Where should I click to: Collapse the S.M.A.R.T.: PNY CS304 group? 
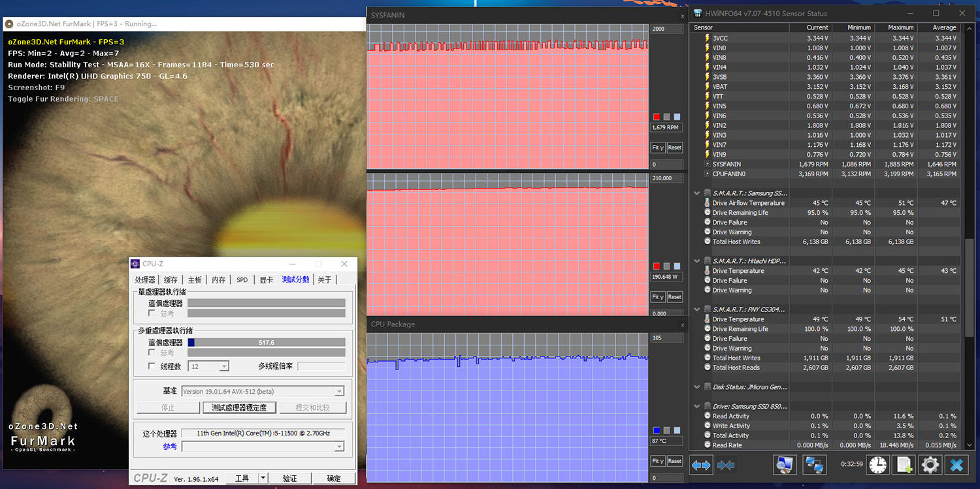pyautogui.click(x=696, y=309)
